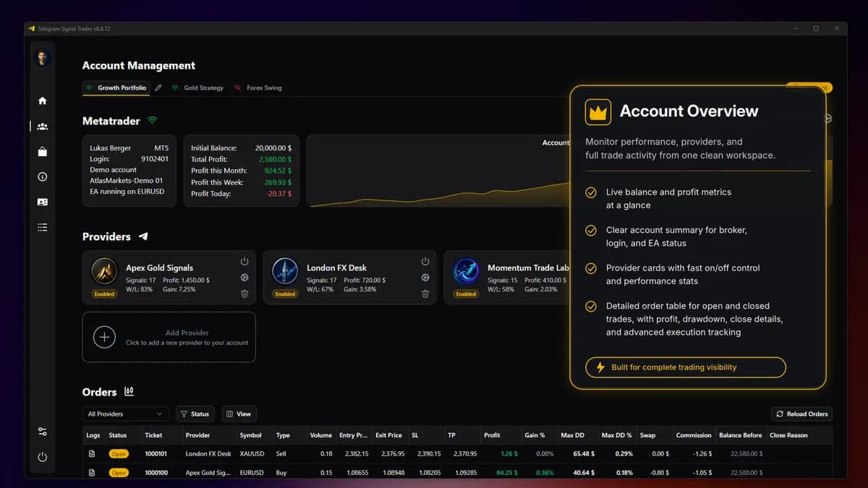
Task: Click the Enabled badge on Apex Gold Signals
Action: [104, 294]
